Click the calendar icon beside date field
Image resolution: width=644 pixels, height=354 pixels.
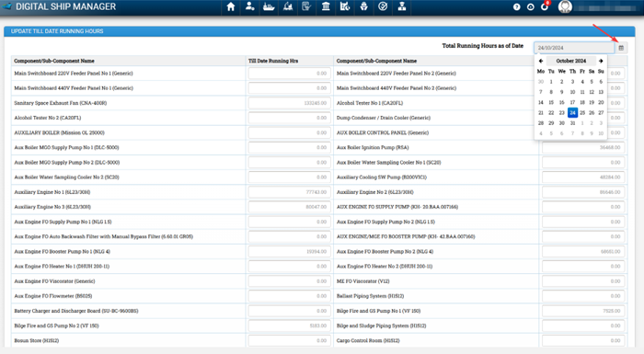[621, 48]
